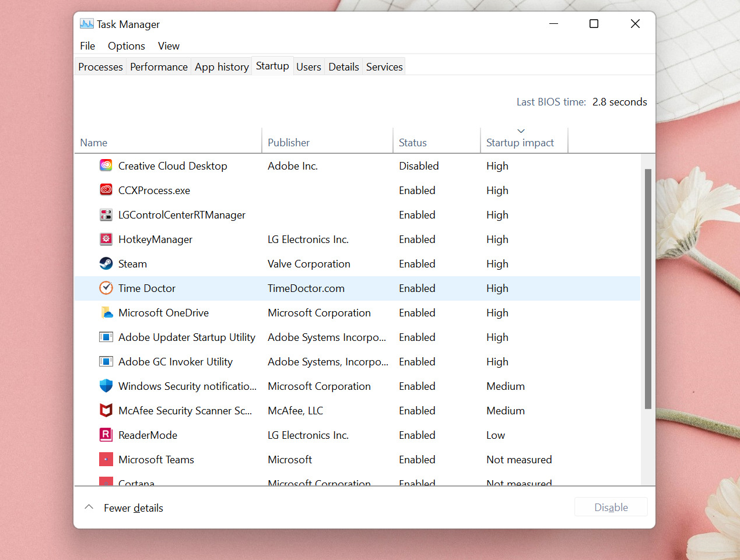Click the Microsoft Teams icon
This screenshot has width=740, height=560.
point(106,459)
